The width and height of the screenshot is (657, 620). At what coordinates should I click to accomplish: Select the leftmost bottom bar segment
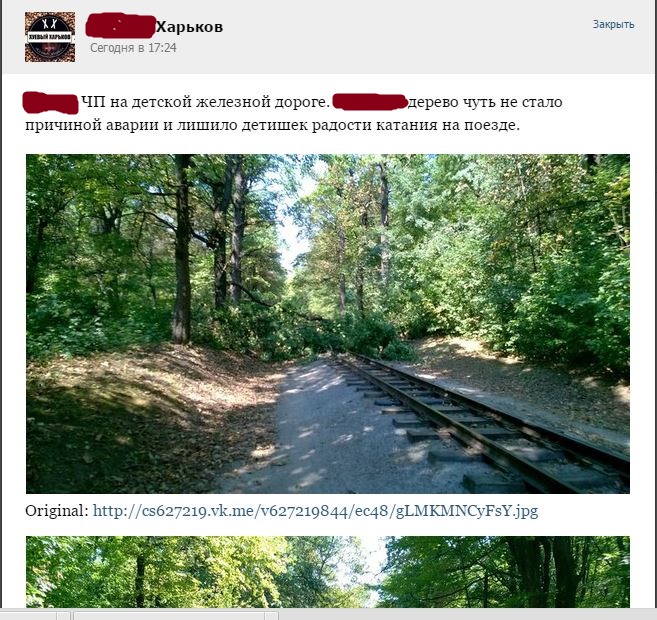point(28,615)
